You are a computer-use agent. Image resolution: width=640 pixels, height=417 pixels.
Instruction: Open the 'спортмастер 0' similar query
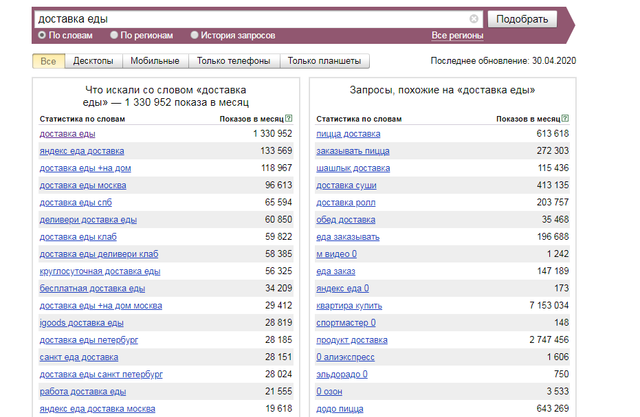[x=346, y=322]
